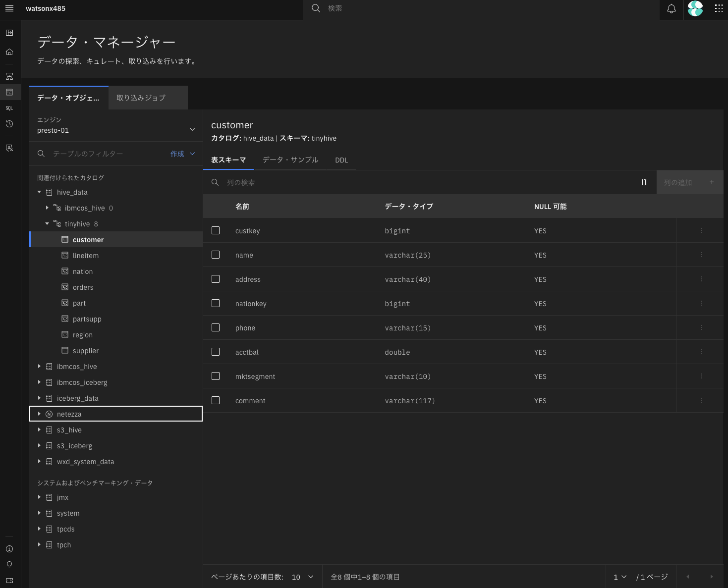728x588 pixels.
Task: Open the 作成 create menu
Action: tap(181, 154)
